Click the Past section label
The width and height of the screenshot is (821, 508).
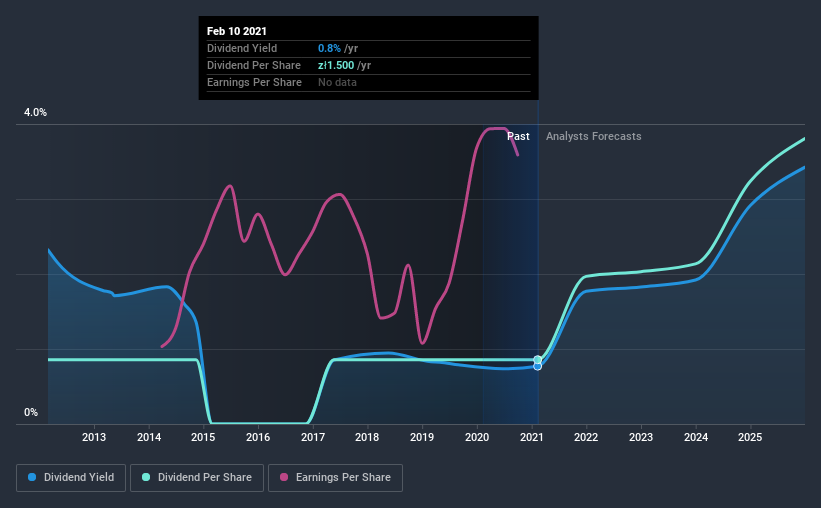point(518,136)
